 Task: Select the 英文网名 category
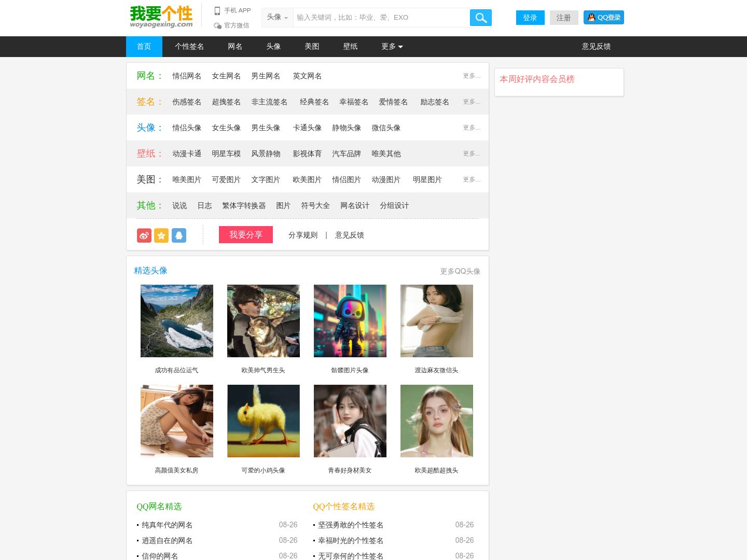(307, 76)
